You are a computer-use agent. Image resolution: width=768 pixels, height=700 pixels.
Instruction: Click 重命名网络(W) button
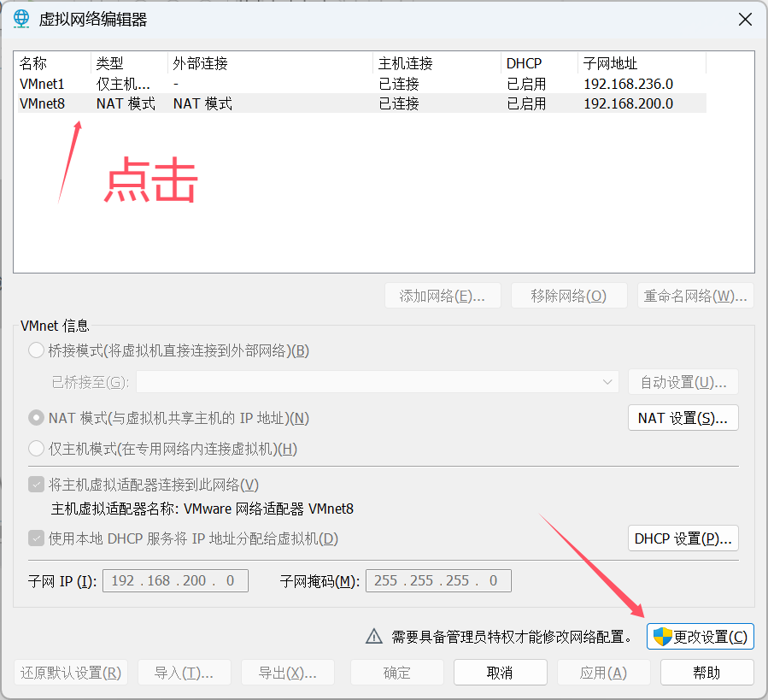[695, 296]
